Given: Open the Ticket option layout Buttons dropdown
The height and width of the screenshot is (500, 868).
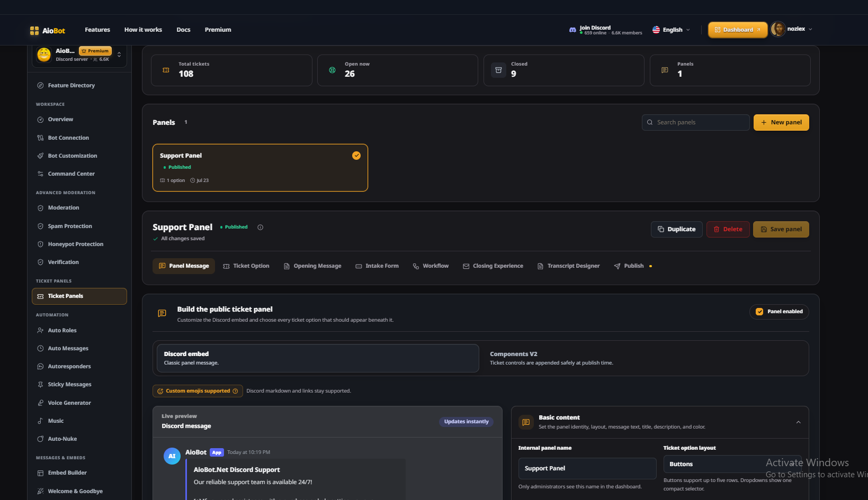Looking at the screenshot, I should [x=732, y=464].
